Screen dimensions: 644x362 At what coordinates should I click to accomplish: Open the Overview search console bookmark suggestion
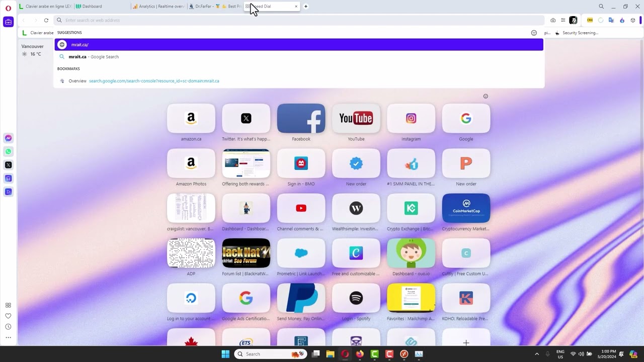tap(299, 81)
